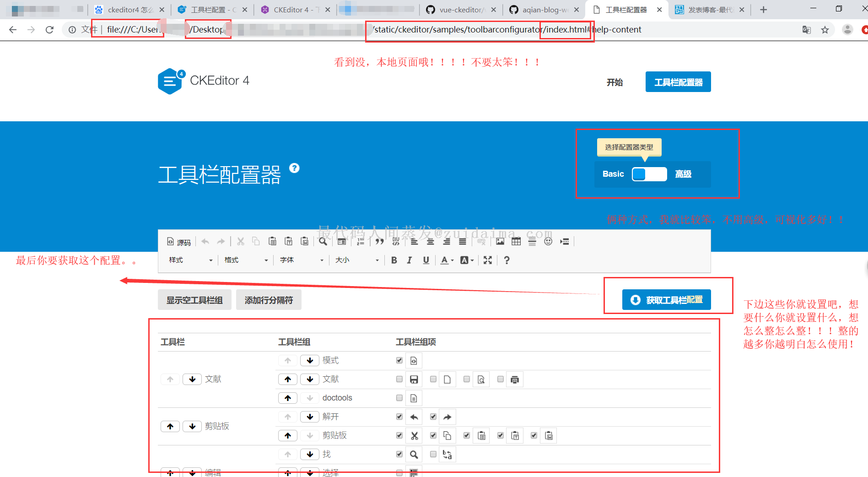Click the cut scissors icon in editor toolbar
Screen dimensions: 868x477
pyautogui.click(x=241, y=241)
